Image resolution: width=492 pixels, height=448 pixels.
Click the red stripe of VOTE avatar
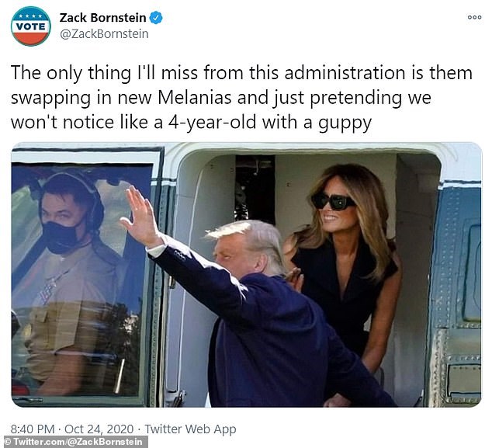(30, 38)
